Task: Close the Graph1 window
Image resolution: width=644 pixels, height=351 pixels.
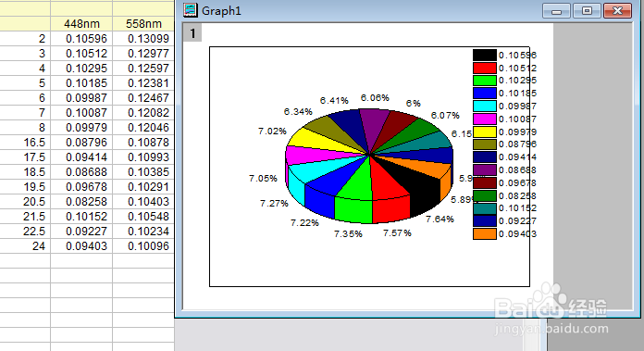Action: 617,11
